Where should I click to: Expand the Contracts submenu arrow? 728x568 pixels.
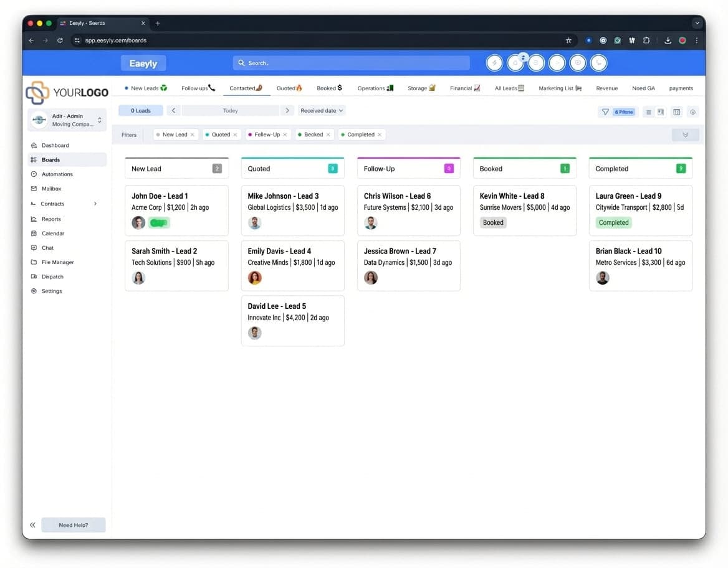(95, 204)
